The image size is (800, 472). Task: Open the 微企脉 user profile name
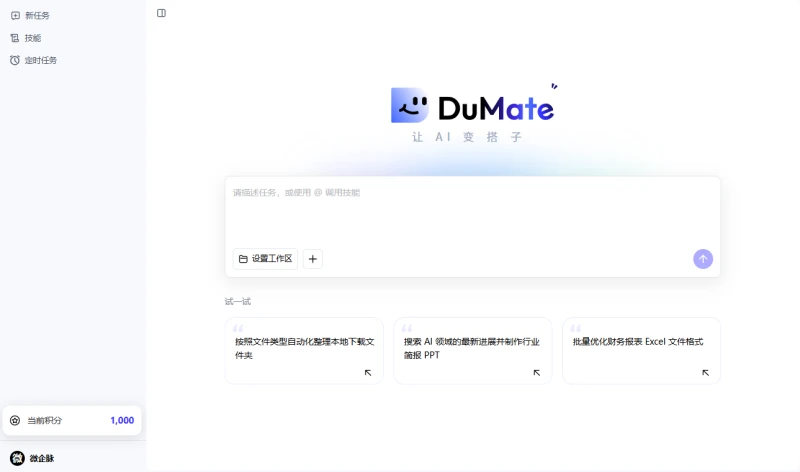point(42,458)
